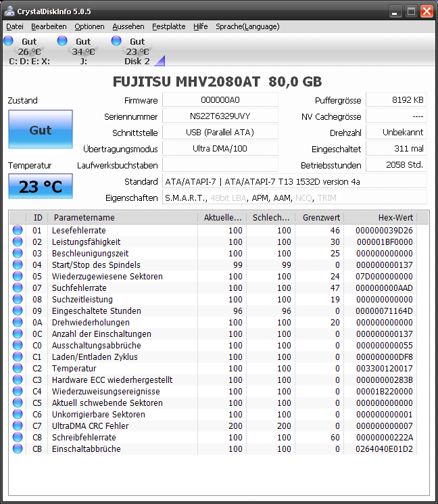438x504 pixels.
Task: Click the status orb for Lesefehlerrate
Action: pos(18,230)
